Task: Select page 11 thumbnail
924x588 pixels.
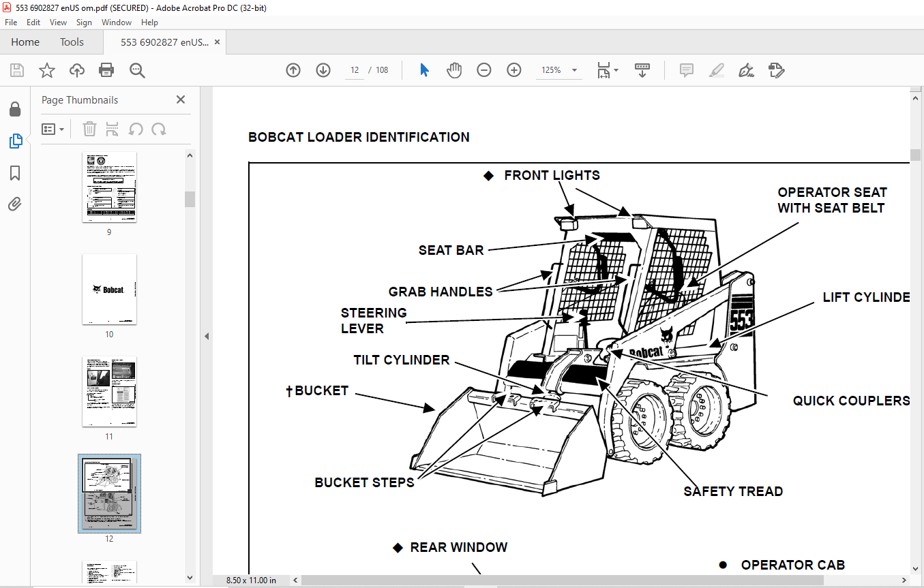Action: 109,392
